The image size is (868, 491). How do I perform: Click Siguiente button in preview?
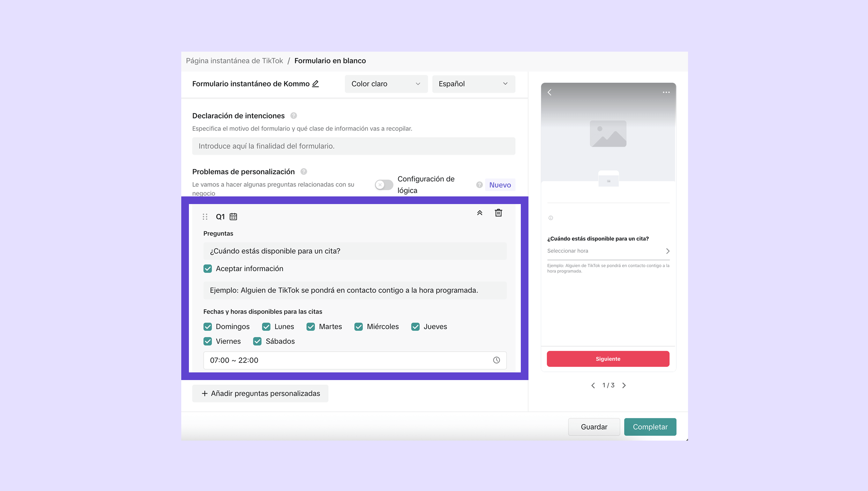[608, 359]
